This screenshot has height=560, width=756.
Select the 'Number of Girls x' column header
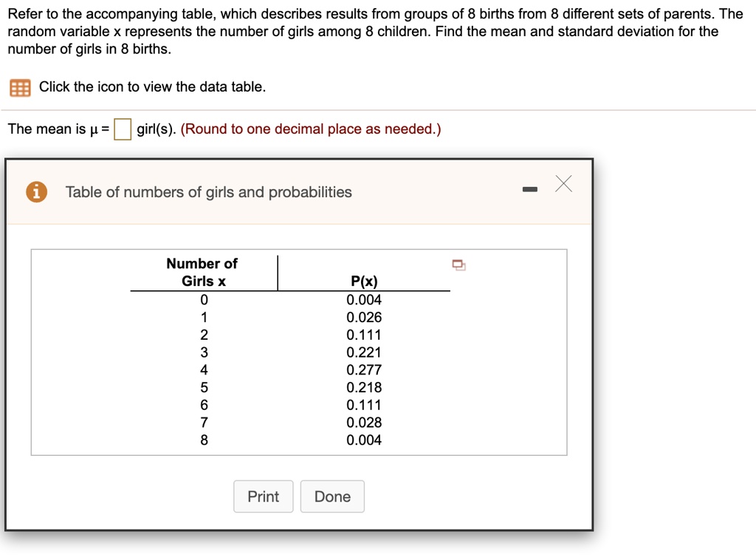(x=202, y=272)
